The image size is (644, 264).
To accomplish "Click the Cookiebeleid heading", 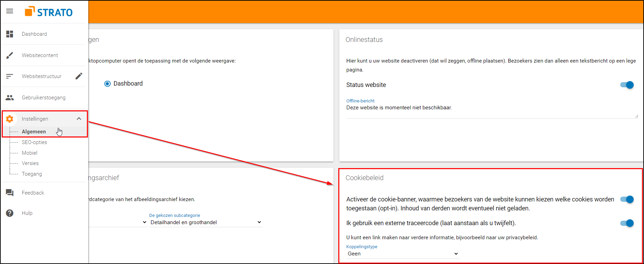I will tap(364, 178).
